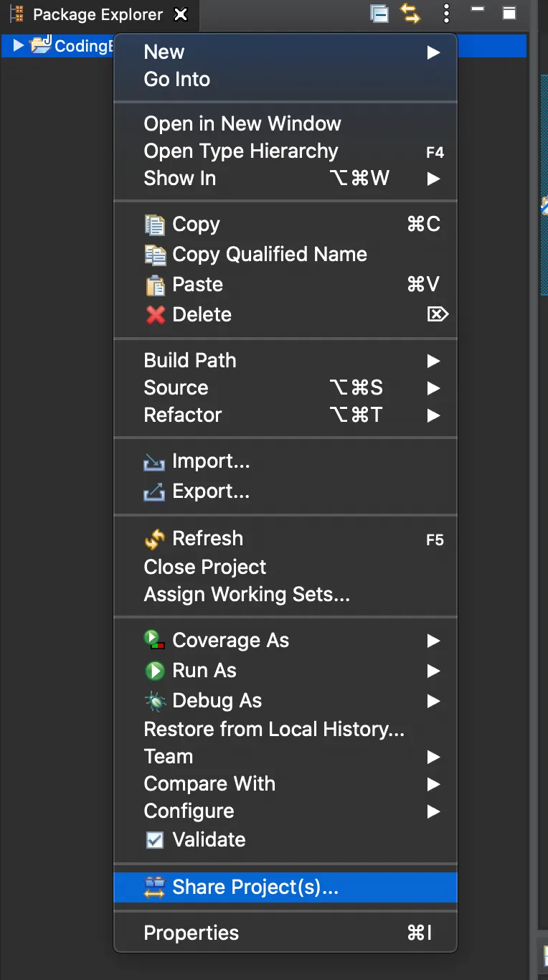Click the Collapse All icon in Package Explorer
Screen dimensions: 548x980
379,14
